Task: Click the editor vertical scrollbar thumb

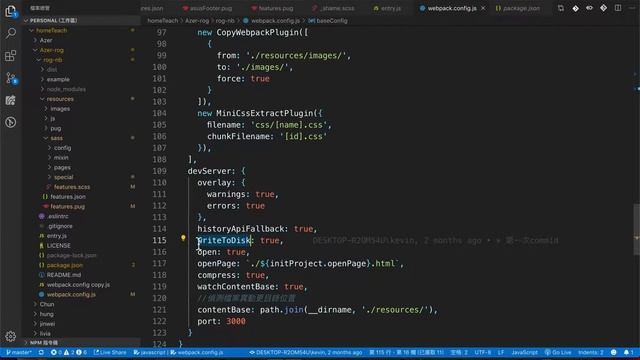Action: (636, 229)
